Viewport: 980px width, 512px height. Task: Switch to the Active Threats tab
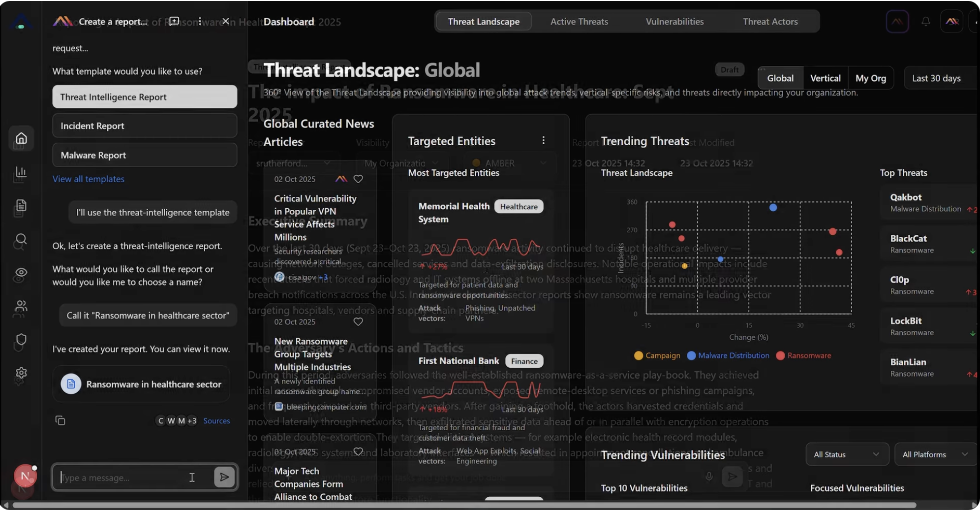pos(579,22)
